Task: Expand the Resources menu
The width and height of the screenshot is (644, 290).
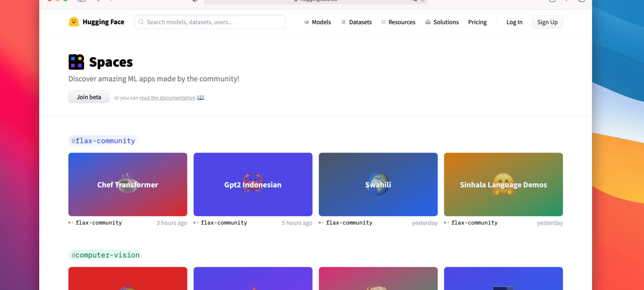Action: tap(398, 22)
